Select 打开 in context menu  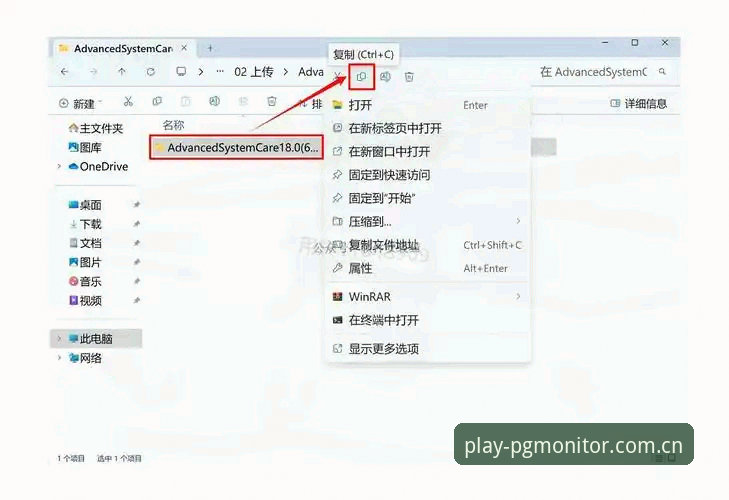coord(428,105)
